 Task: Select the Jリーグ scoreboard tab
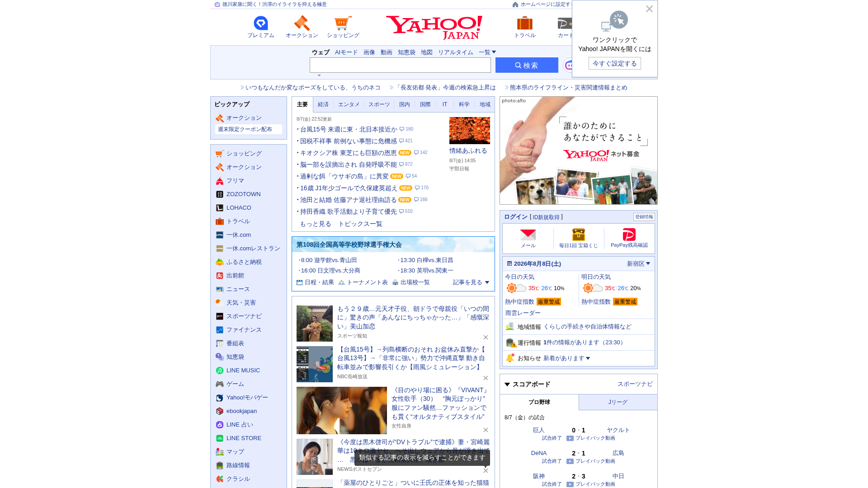click(x=618, y=402)
